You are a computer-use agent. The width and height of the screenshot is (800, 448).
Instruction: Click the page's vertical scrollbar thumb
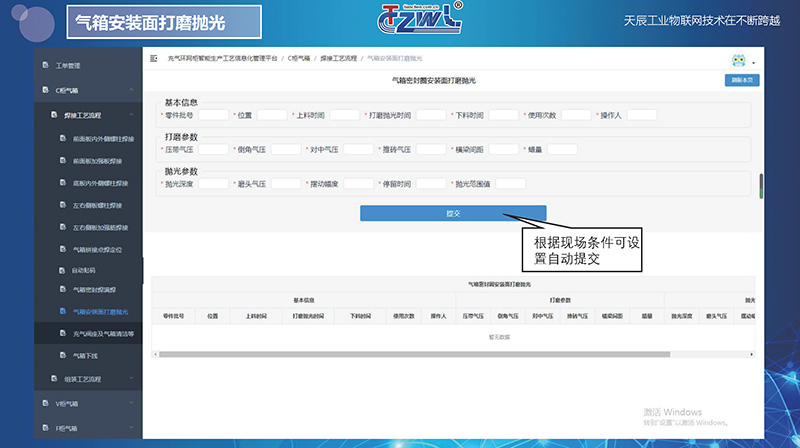pyautogui.click(x=761, y=186)
